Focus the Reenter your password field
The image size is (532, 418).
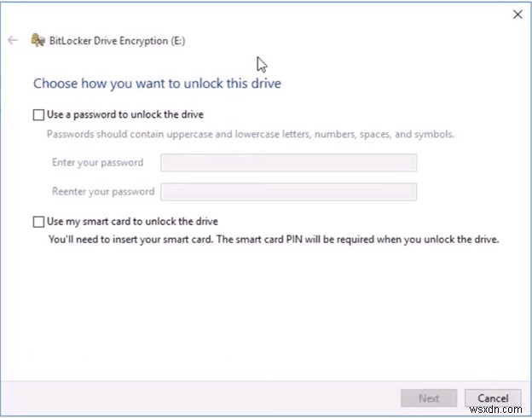click(288, 192)
